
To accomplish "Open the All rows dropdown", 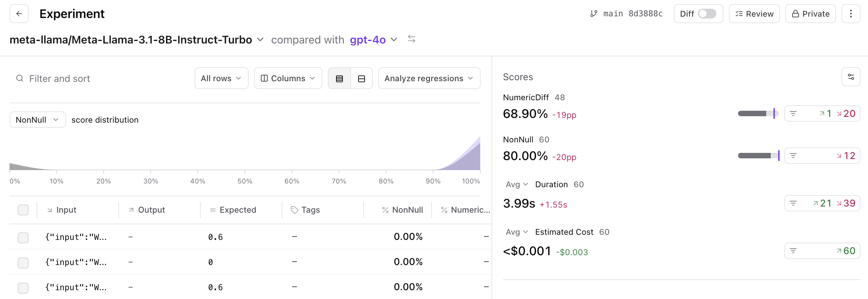I will coord(221,78).
